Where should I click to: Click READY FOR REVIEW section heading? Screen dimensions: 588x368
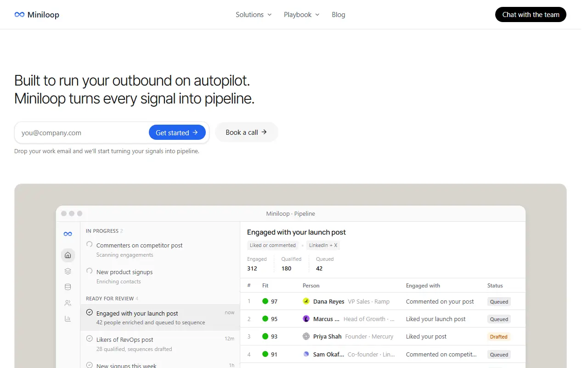(x=110, y=299)
